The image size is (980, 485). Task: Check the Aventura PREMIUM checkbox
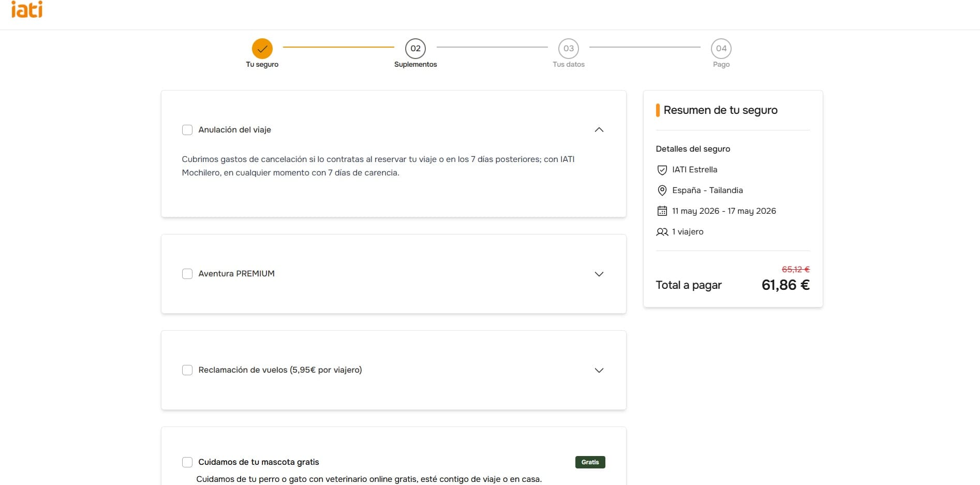[187, 274]
